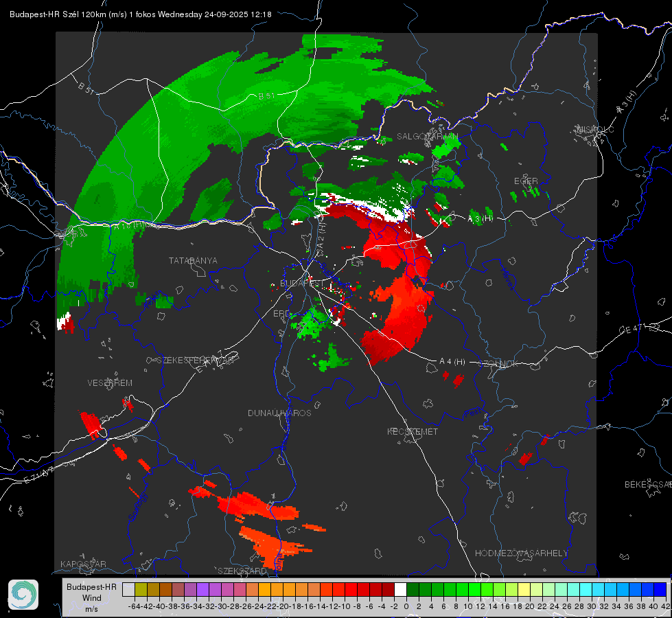Click the MISKOLC city label
This screenshot has height=618, width=672.
click(595, 129)
